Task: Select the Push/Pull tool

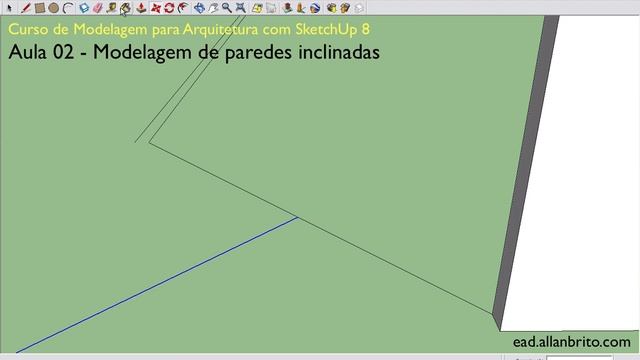Action: tap(141, 8)
